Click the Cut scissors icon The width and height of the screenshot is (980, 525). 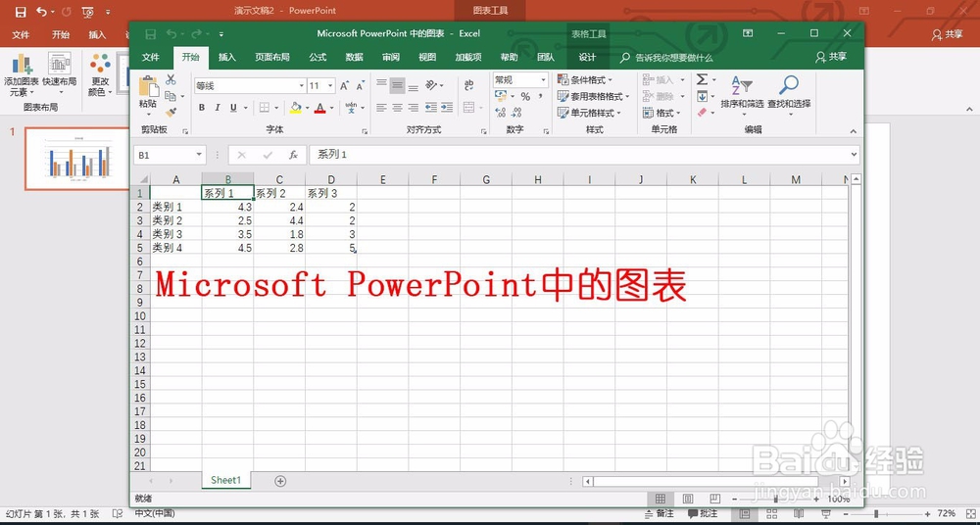point(171,80)
